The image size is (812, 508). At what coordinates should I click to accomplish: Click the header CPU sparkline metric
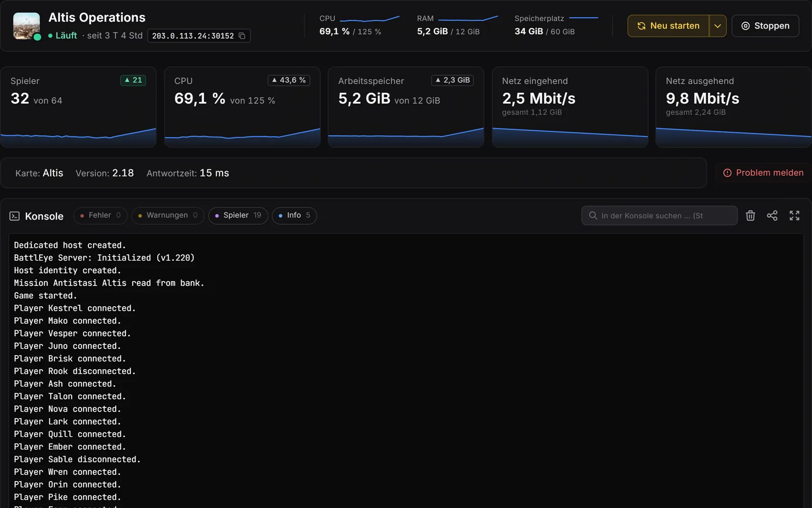point(359,25)
